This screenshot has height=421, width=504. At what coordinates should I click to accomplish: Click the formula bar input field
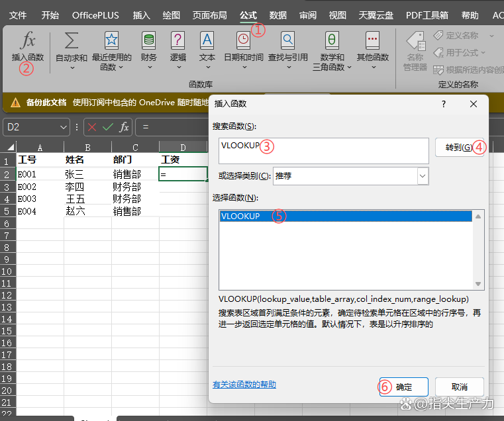click(x=172, y=127)
